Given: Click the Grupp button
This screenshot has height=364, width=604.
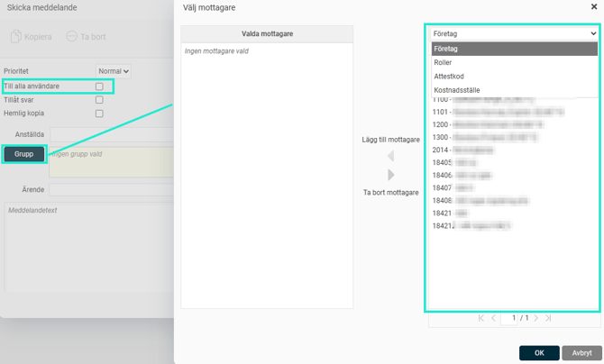Looking at the screenshot, I should (23, 154).
